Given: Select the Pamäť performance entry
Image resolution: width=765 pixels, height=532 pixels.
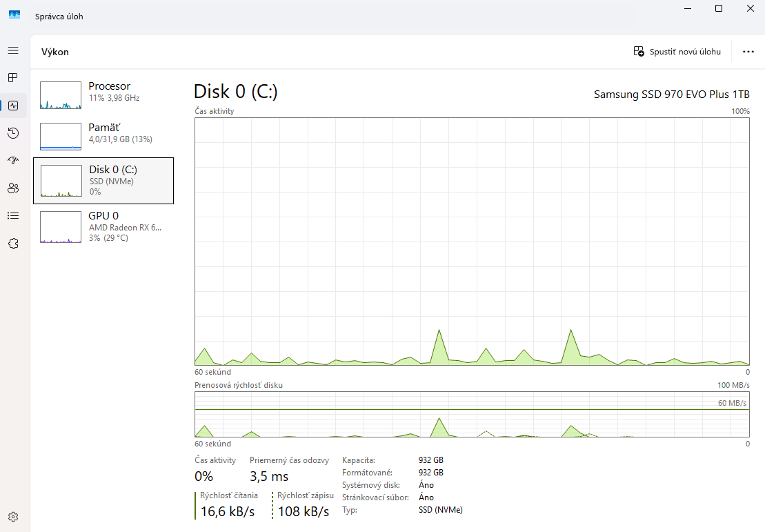Looking at the screenshot, I should point(103,137).
